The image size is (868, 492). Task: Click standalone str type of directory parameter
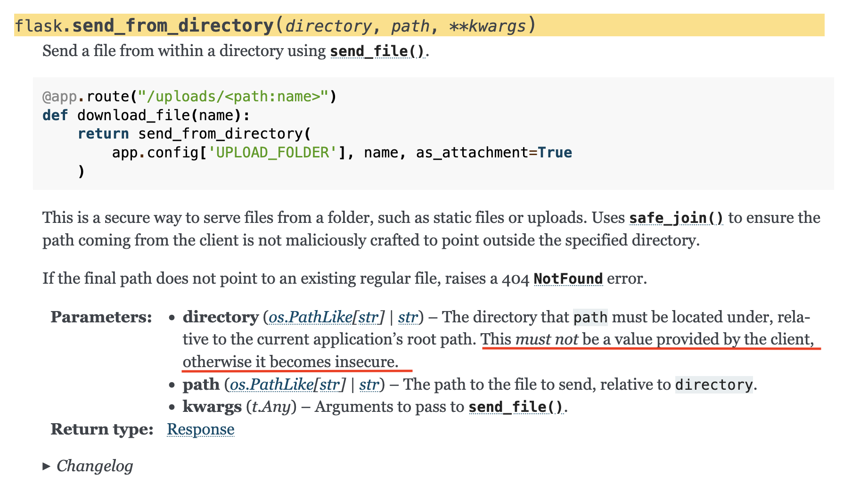tap(408, 317)
